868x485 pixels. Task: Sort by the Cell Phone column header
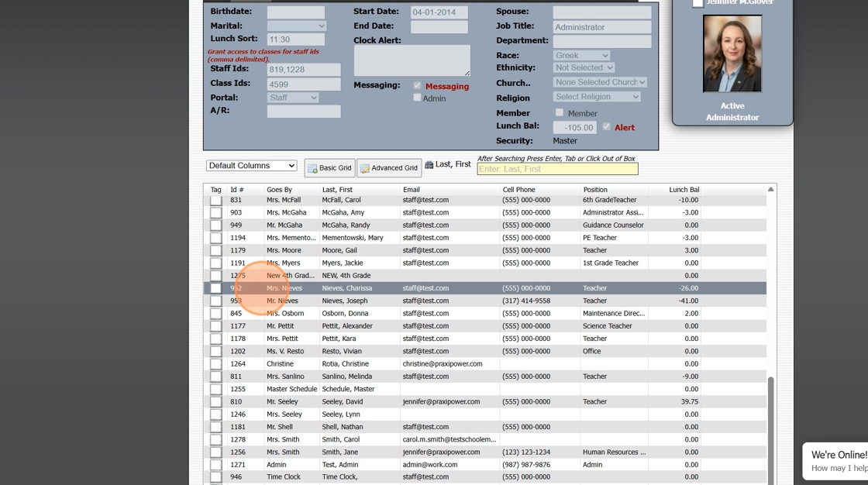point(518,189)
